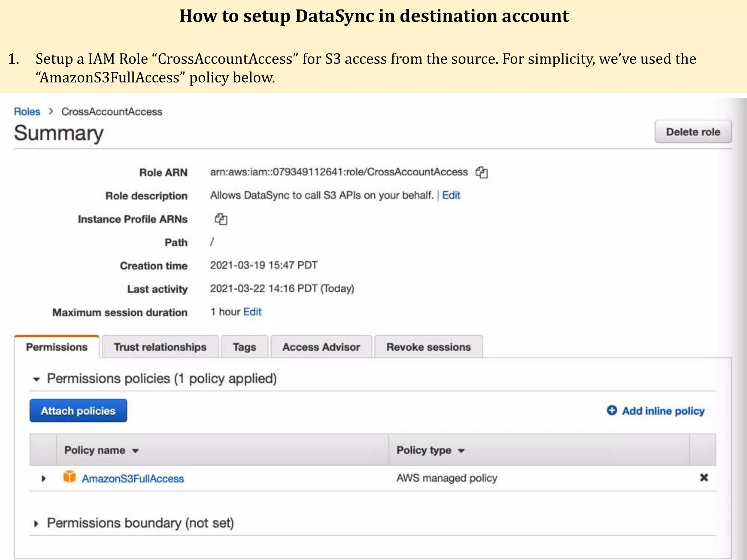Switch to the Trust relationships tab
747x560 pixels.
(x=160, y=347)
